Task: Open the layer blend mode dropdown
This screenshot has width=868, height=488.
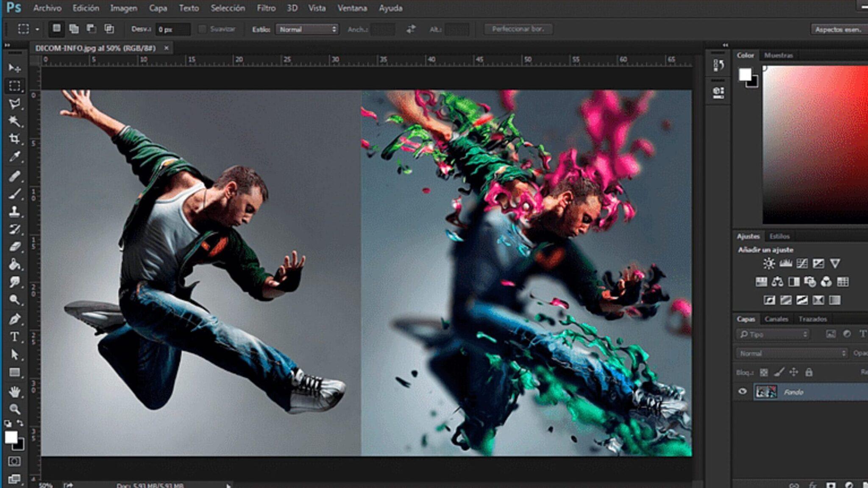Action: 792,353
